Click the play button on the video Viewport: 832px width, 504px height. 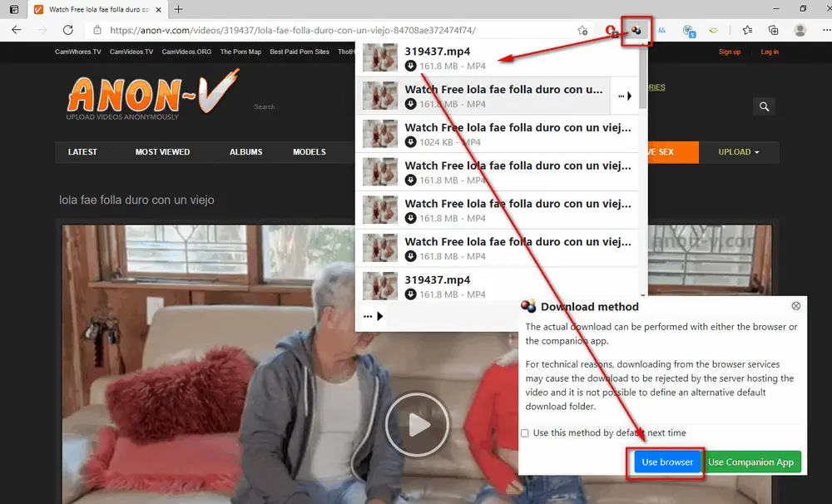coord(417,424)
